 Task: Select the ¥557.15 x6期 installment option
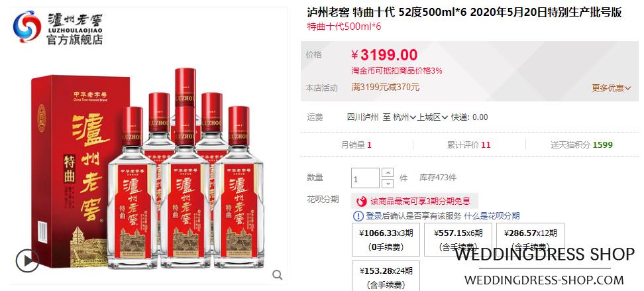pos(458,239)
